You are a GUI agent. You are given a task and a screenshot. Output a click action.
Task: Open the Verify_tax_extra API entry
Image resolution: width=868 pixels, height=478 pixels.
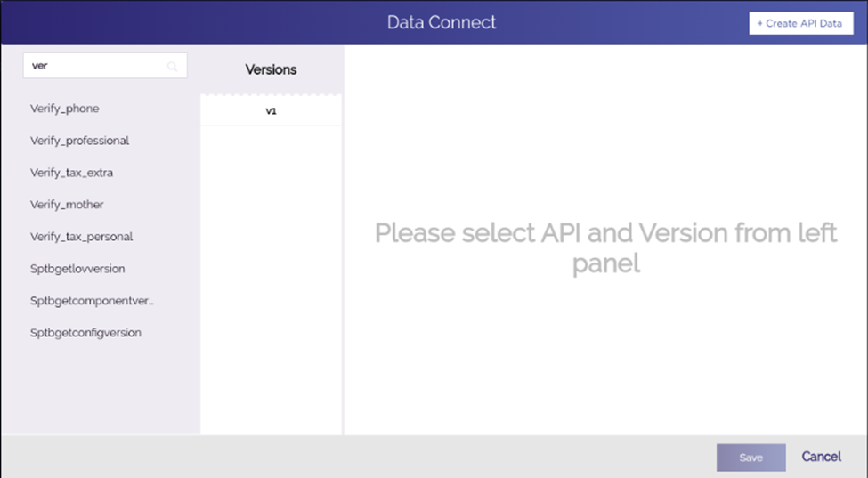[x=71, y=173]
